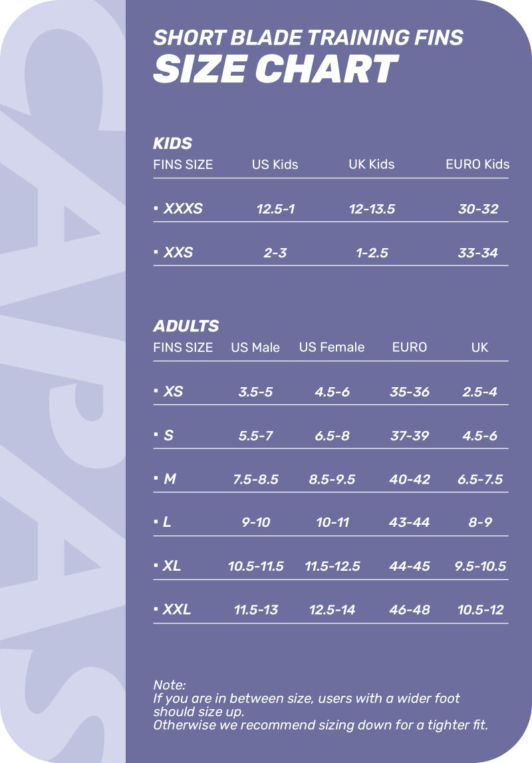The width and height of the screenshot is (532, 763).
Task: Click the EURO Kids value 33-34
Action: (477, 253)
